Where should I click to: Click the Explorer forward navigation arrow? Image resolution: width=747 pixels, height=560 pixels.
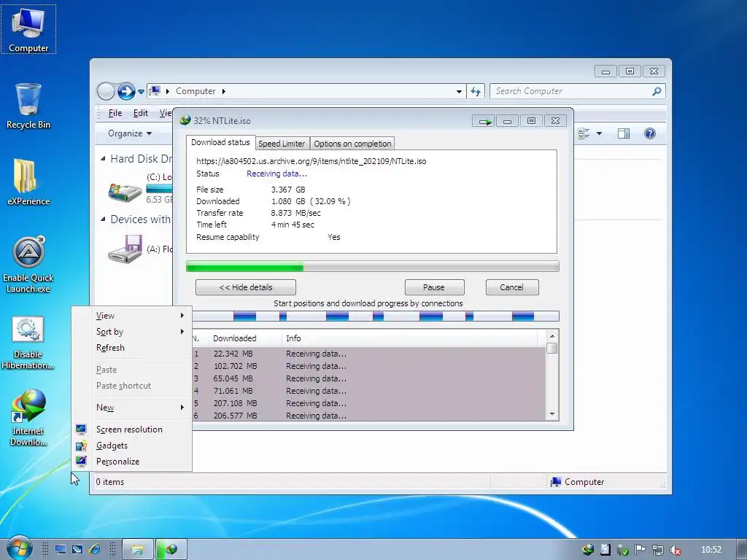coord(126,91)
